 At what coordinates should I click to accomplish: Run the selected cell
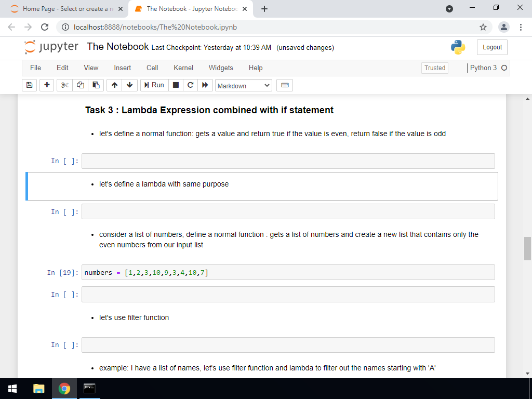pyautogui.click(x=154, y=85)
